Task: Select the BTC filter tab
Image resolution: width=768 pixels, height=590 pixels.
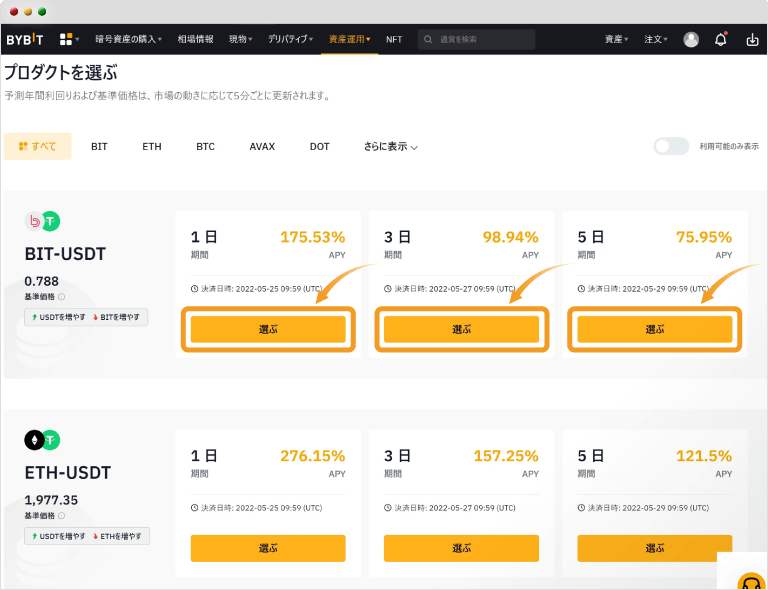Action: coord(205,146)
